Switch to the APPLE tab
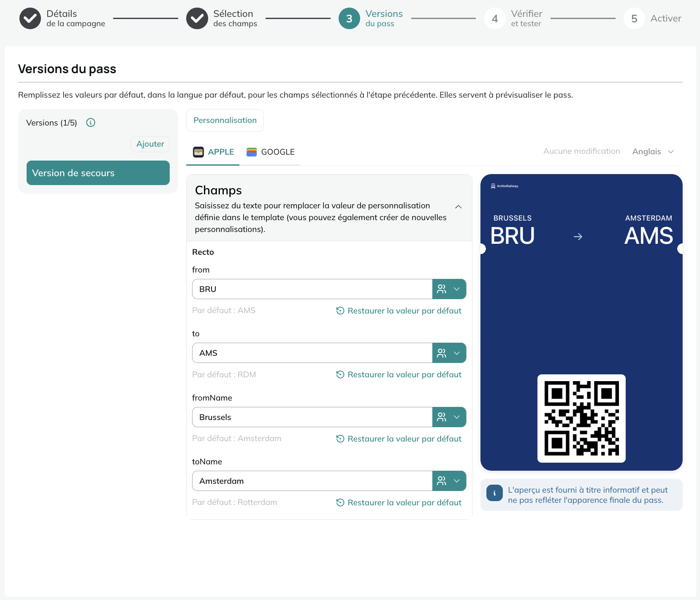Screen dimensions: 700x600 pyautogui.click(x=213, y=152)
